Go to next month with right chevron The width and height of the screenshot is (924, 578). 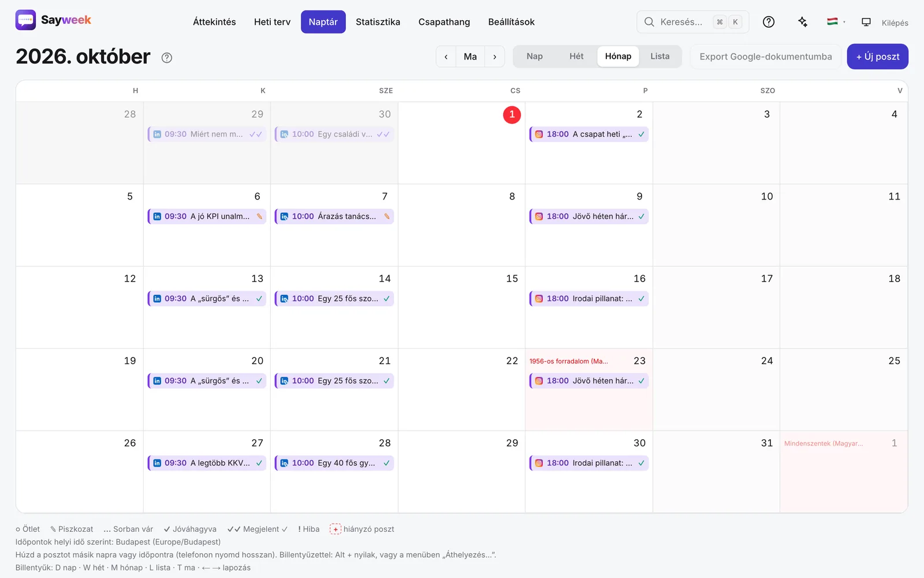click(x=495, y=57)
